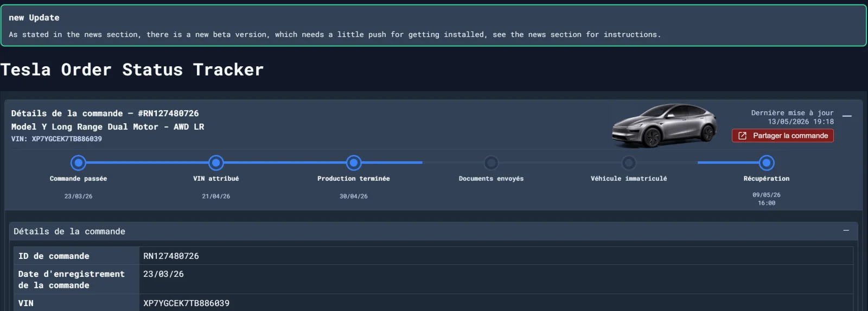This screenshot has height=311, width=868.
Task: Select the Récupération timeline marker
Action: click(767, 162)
